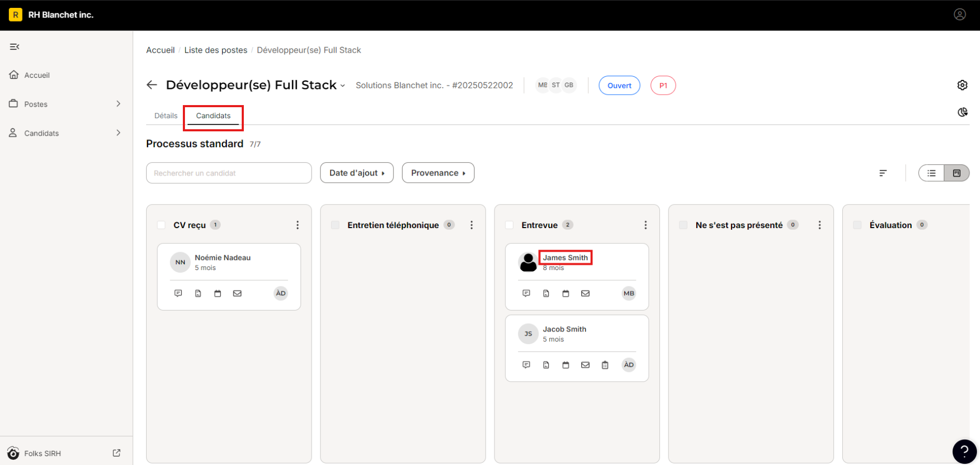The width and height of the screenshot is (980, 465).
Task: Switch to the Détails tab
Action: 166,116
